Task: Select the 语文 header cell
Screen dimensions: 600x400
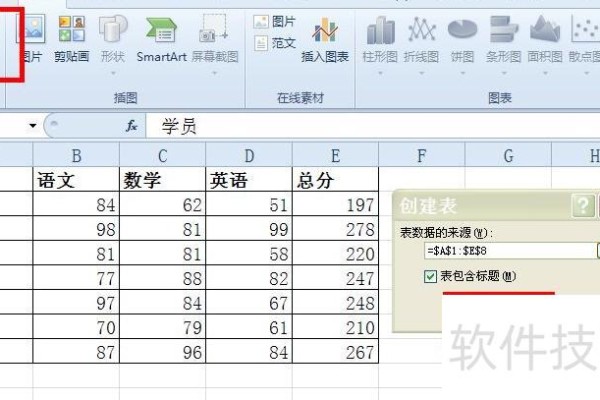Action: tap(76, 180)
